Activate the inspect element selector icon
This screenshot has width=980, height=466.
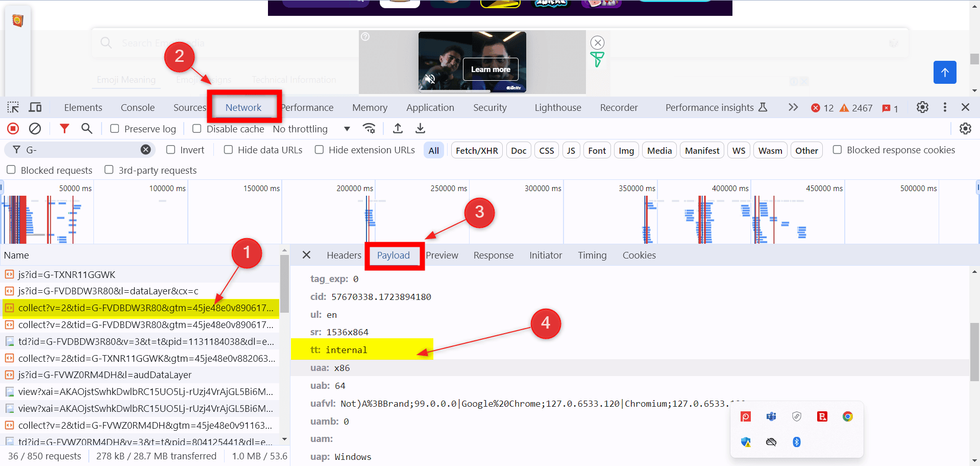click(13, 107)
